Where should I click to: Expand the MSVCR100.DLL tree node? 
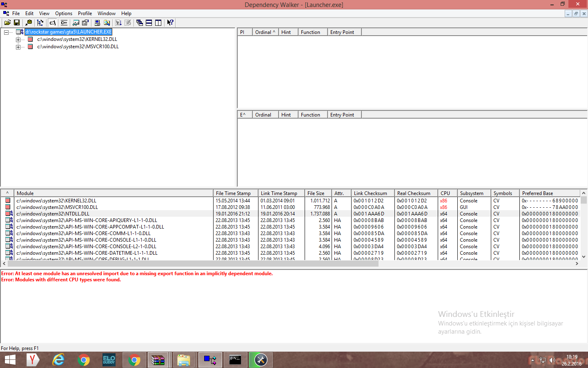pos(18,47)
